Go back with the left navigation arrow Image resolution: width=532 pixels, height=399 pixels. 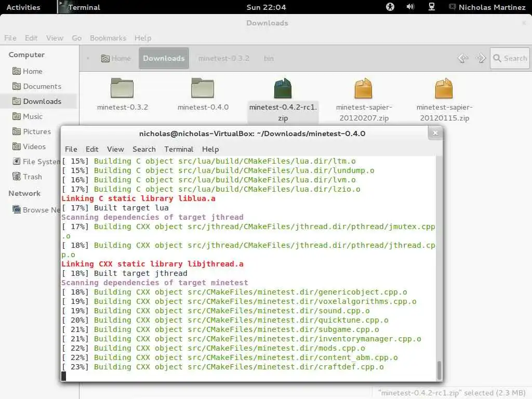pos(463,58)
